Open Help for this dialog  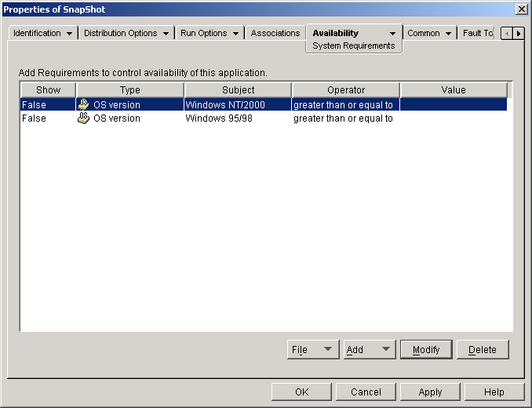click(x=494, y=392)
